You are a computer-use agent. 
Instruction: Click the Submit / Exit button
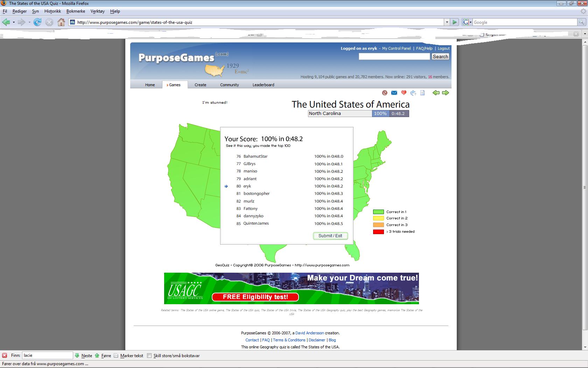[x=330, y=236]
